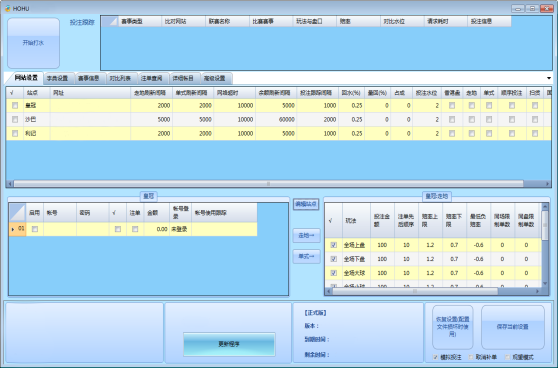Enable 普通盘 checkbox in the 皇冠 row
This screenshot has height=368, width=558.
point(452,105)
